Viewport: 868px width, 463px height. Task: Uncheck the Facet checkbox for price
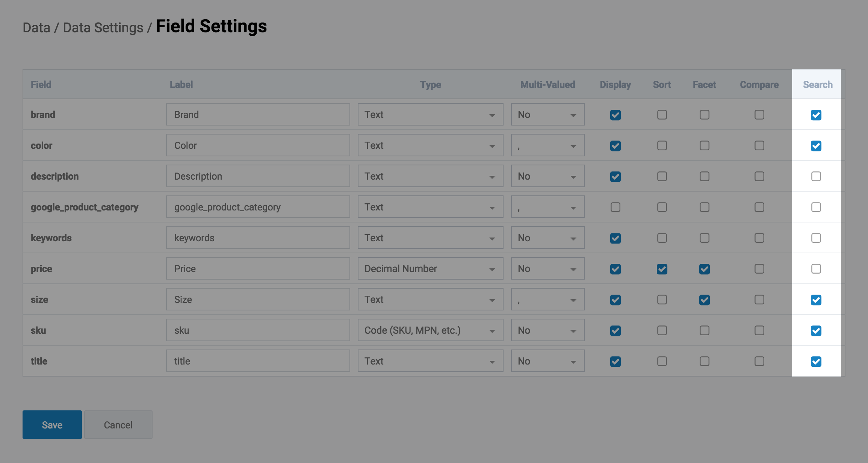click(704, 269)
